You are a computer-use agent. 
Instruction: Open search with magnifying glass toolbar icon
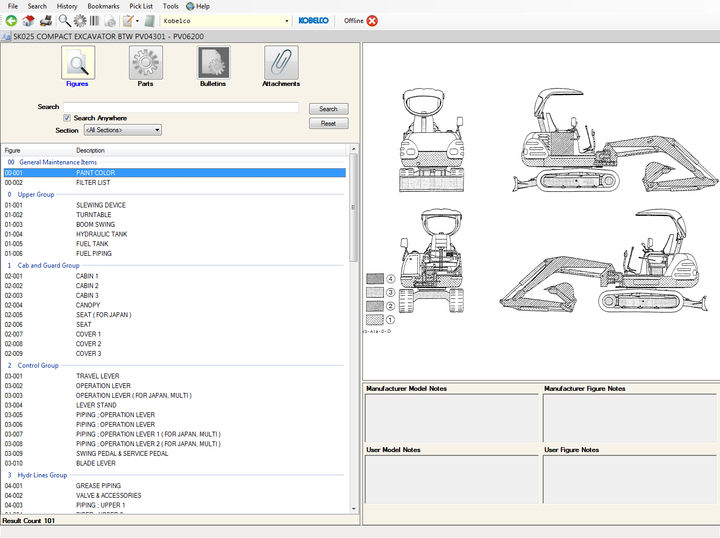[64, 21]
